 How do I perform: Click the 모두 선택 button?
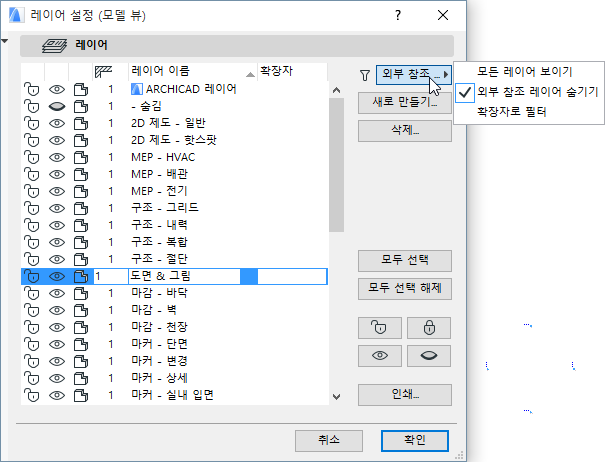click(405, 261)
